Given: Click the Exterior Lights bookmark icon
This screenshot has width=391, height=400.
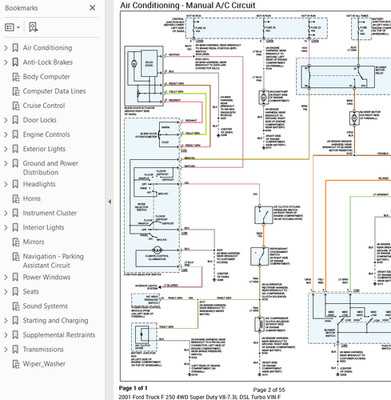Looking at the screenshot, I should [15, 149].
